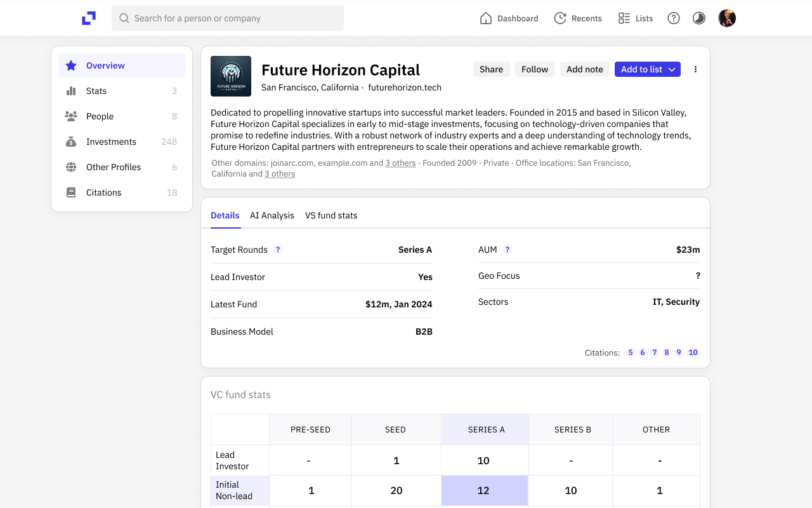This screenshot has width=812, height=508.
Task: Select the highlighted Series A cell showing 12
Action: pos(484,490)
